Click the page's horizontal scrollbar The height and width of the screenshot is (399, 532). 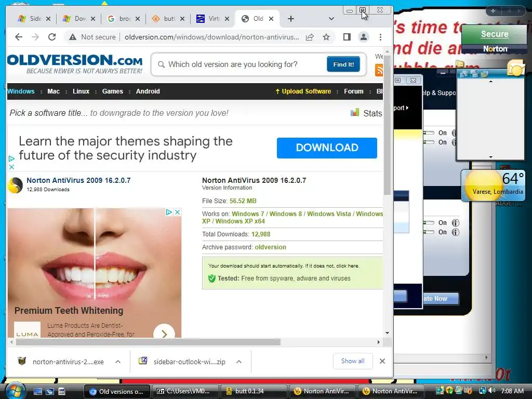tap(148, 342)
